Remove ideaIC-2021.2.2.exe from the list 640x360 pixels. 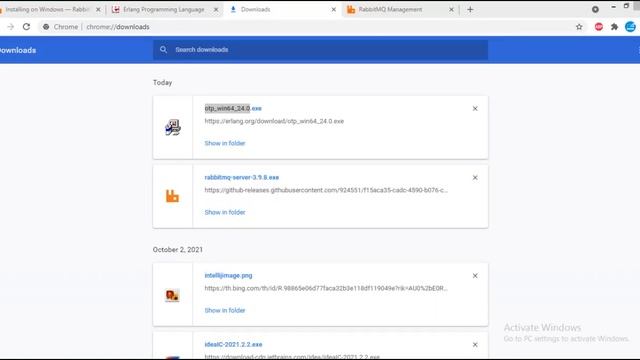[x=475, y=345]
